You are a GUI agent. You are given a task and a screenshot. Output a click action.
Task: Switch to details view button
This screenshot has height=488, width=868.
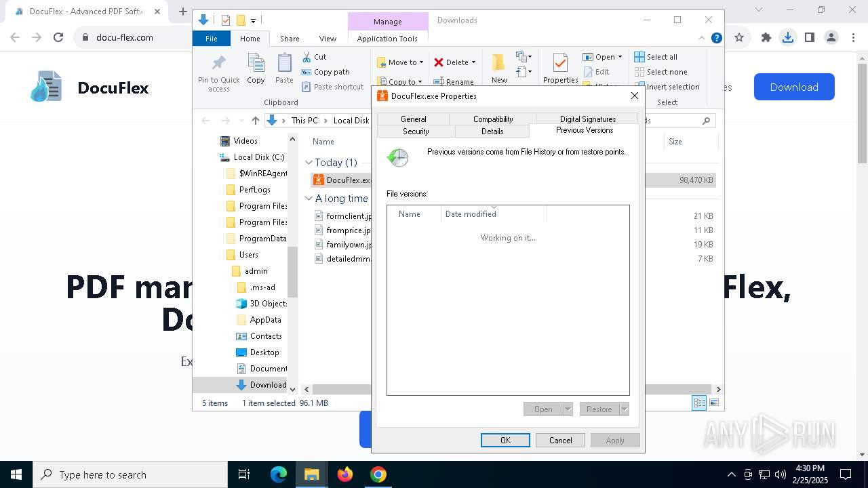[699, 403]
